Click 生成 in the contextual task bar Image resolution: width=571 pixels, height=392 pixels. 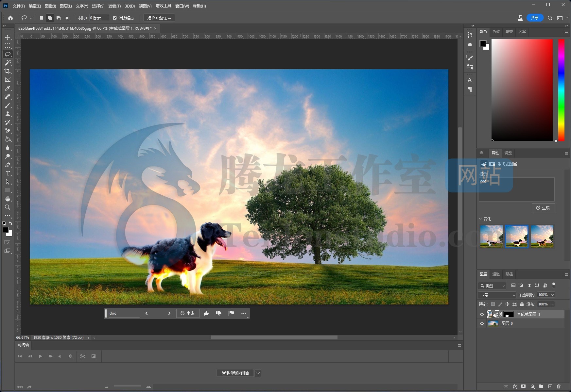[187, 313]
